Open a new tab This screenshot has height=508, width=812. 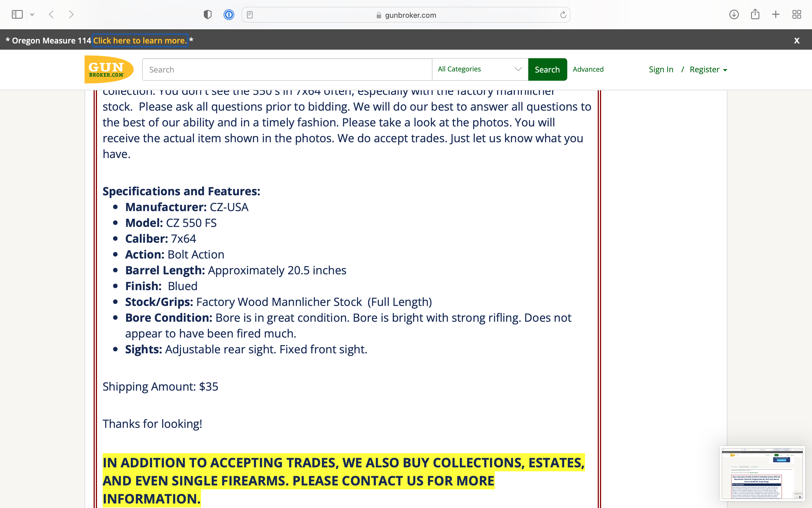[776, 14]
